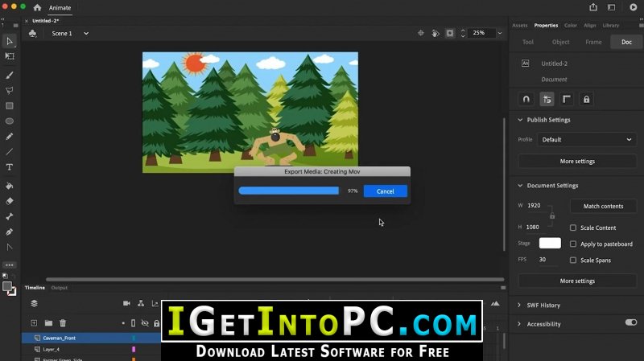The image size is (644, 361).
Task: Expand the Accessibility section
Action: coord(519,324)
